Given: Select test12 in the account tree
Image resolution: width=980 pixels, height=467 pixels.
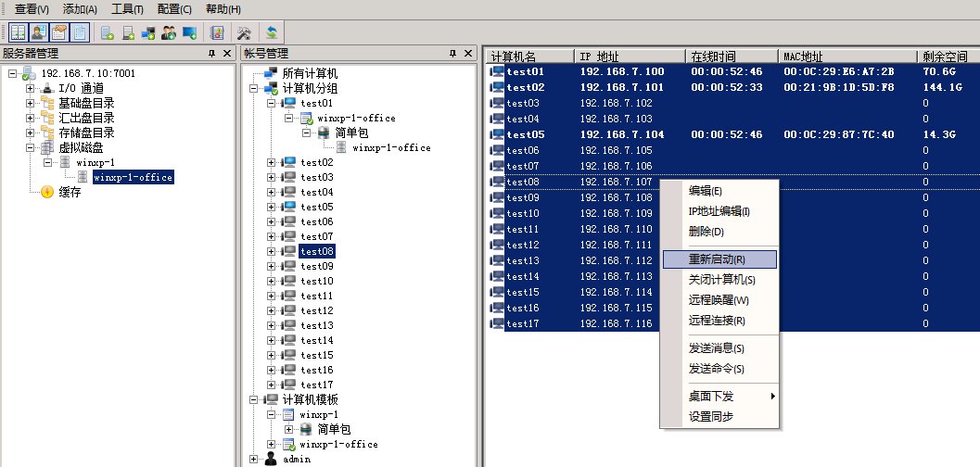Looking at the screenshot, I should click(317, 310).
